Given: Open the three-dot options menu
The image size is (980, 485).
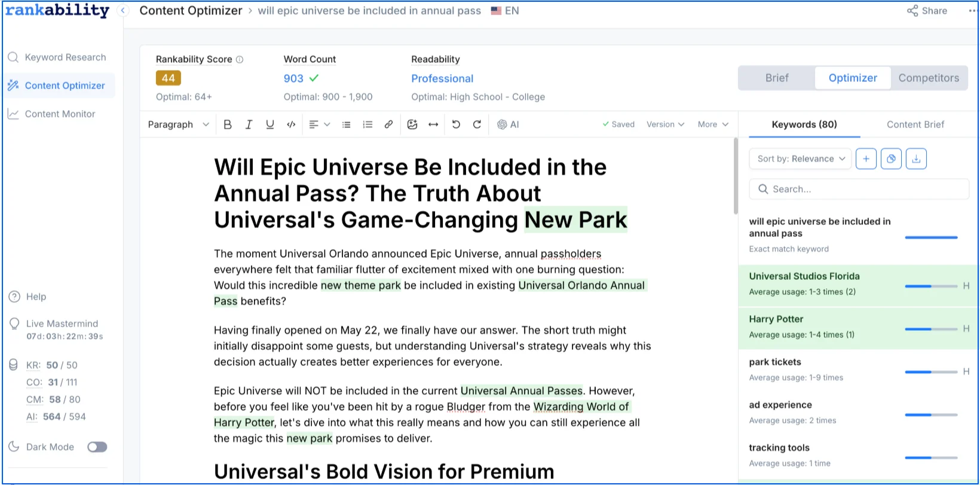Looking at the screenshot, I should tap(973, 11).
